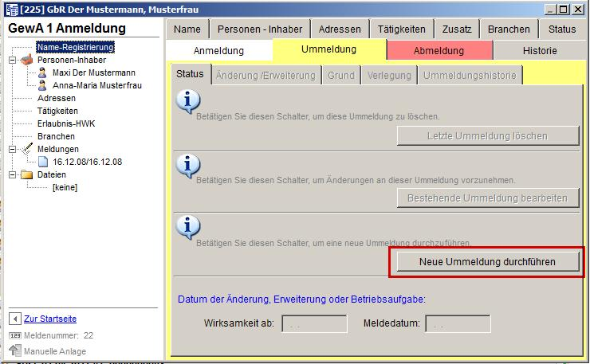Image resolution: width=590 pixels, height=364 pixels.
Task: Click the Dateien folder icon
Action: point(26,174)
